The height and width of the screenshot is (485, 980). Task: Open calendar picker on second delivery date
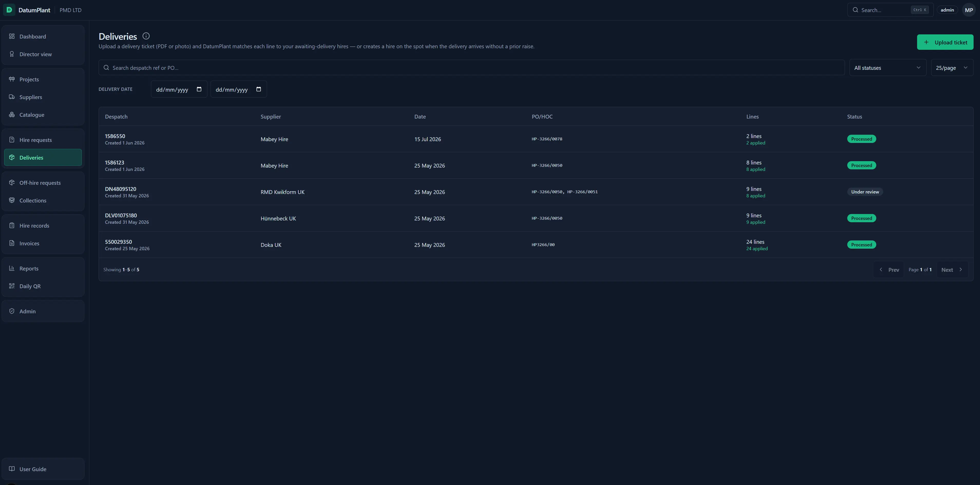click(x=259, y=89)
